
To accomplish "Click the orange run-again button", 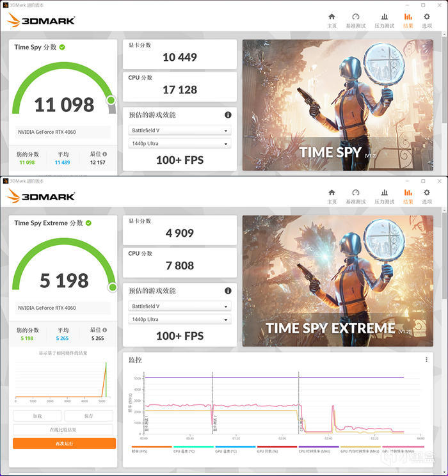I will pyautogui.click(x=65, y=443).
